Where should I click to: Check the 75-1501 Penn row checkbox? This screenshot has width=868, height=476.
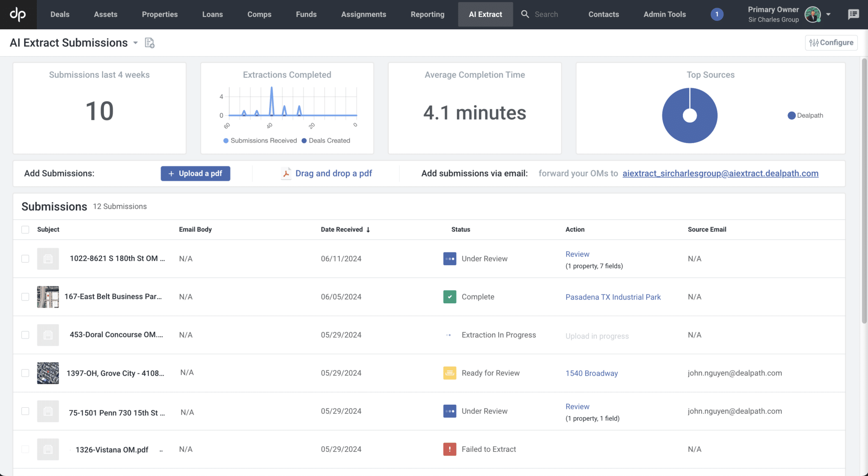click(25, 411)
